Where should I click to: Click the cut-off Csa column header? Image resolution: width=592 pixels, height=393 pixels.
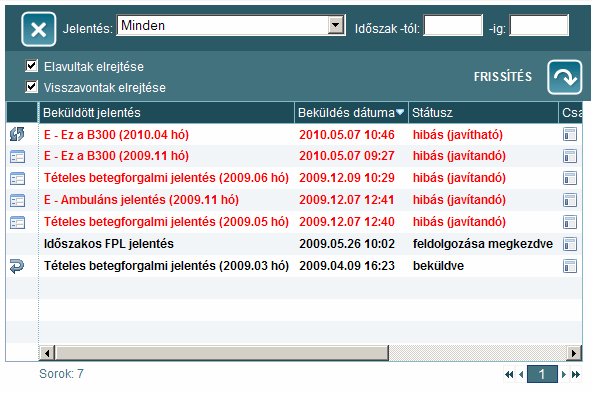570,113
